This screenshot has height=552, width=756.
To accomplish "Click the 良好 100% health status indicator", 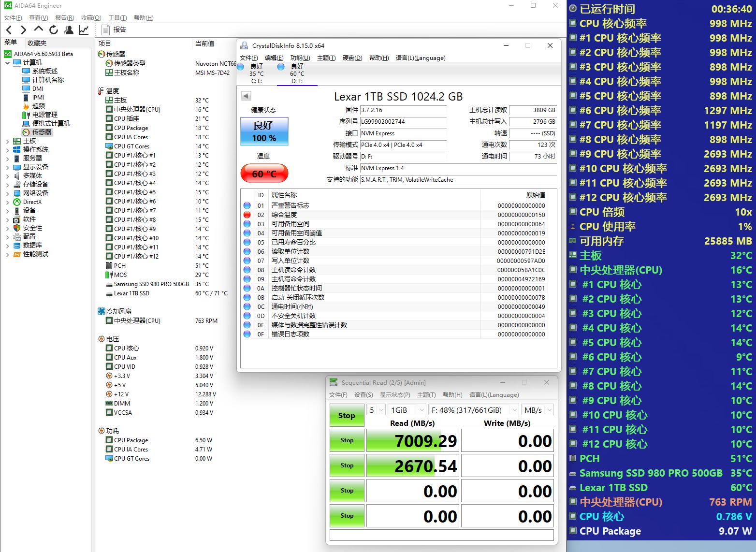I will 263,131.
